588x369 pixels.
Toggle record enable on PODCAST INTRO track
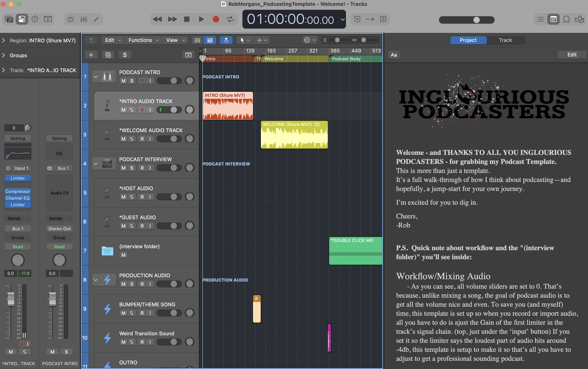click(x=142, y=81)
